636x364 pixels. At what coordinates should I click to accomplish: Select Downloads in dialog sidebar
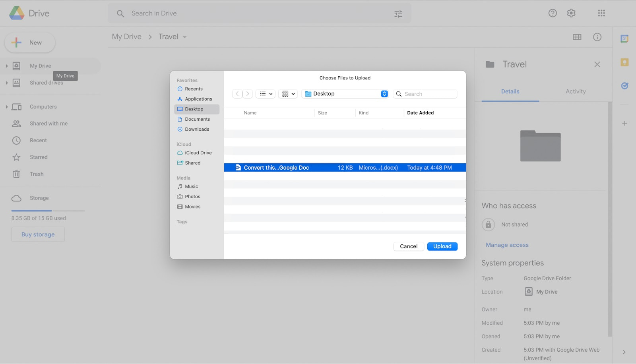tap(197, 129)
